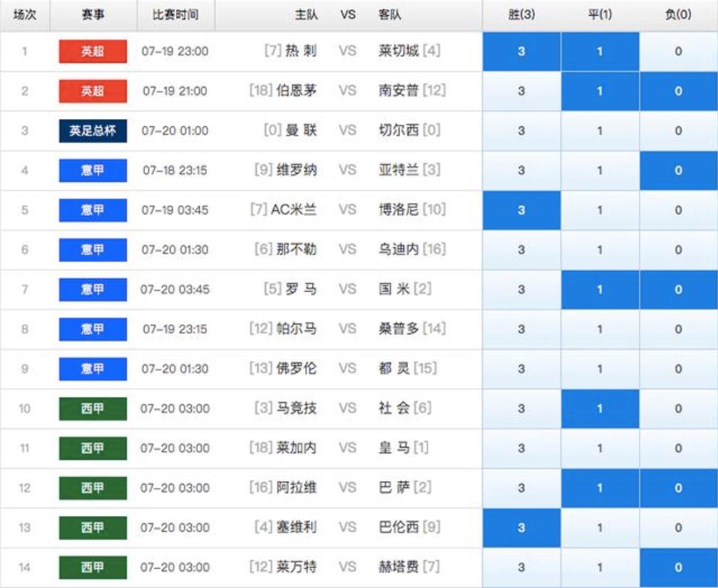This screenshot has width=718, height=588.
Task: Toggle loss (0) for match 7 罗马
Action: (x=679, y=289)
